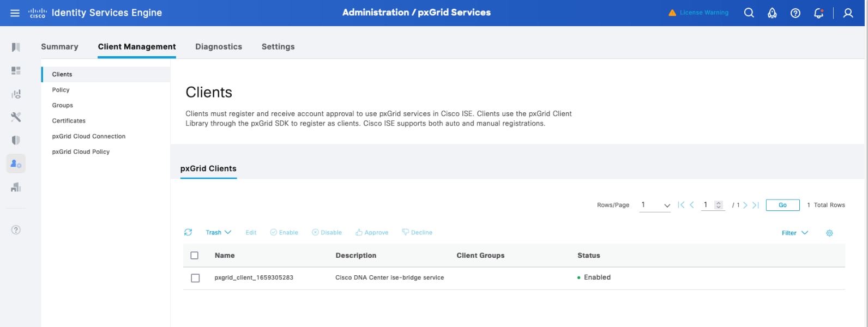868x327 pixels.
Task: Open the administration user-gear sidebar icon
Action: point(16,163)
